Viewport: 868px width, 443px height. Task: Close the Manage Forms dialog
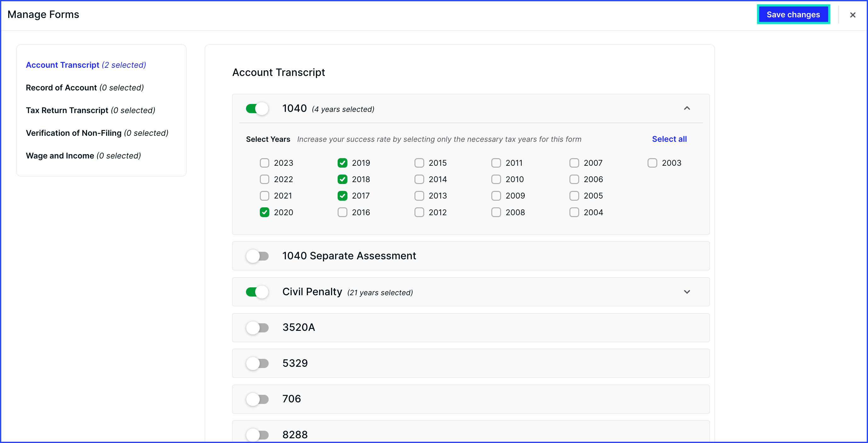pyautogui.click(x=853, y=15)
